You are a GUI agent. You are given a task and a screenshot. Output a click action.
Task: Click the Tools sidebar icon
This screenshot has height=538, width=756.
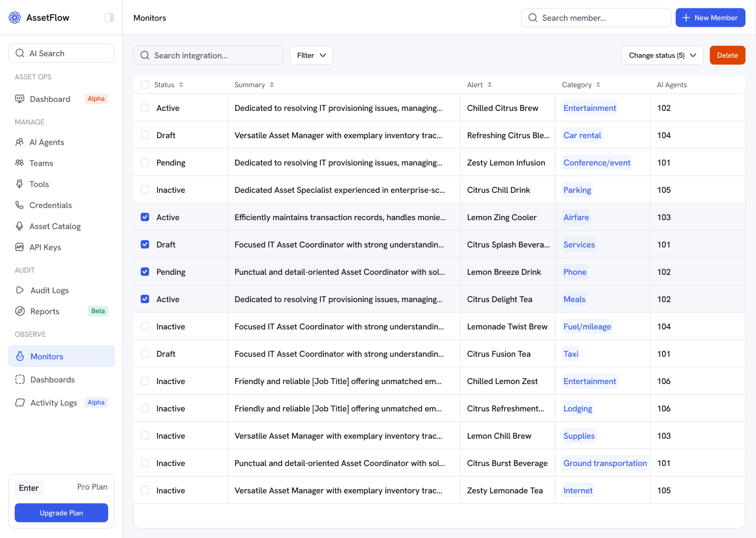pyautogui.click(x=19, y=184)
